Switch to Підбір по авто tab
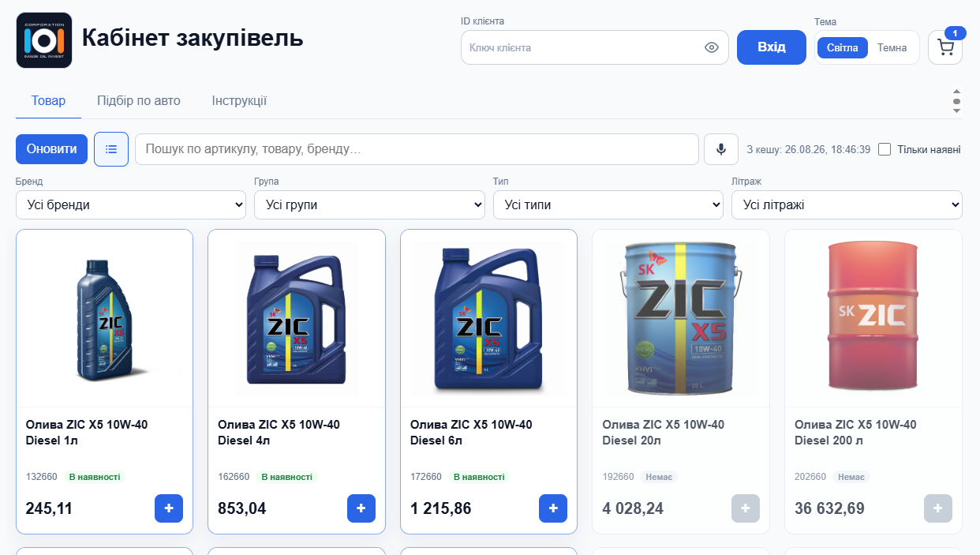This screenshot has height=555, width=980. (x=139, y=101)
